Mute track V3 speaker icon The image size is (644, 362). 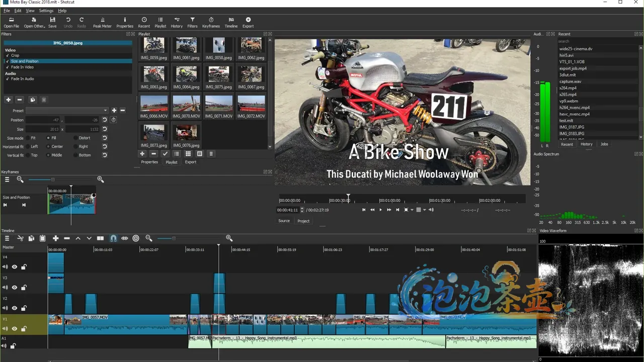click(5, 288)
